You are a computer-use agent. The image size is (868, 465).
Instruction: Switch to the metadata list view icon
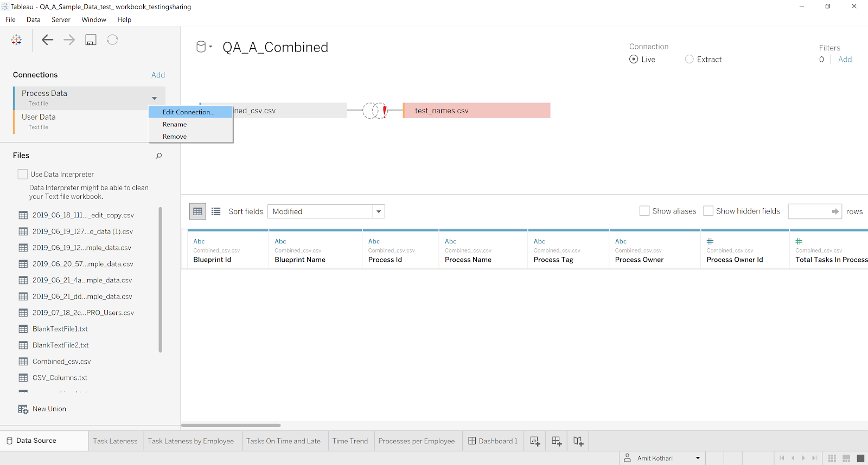(x=216, y=211)
